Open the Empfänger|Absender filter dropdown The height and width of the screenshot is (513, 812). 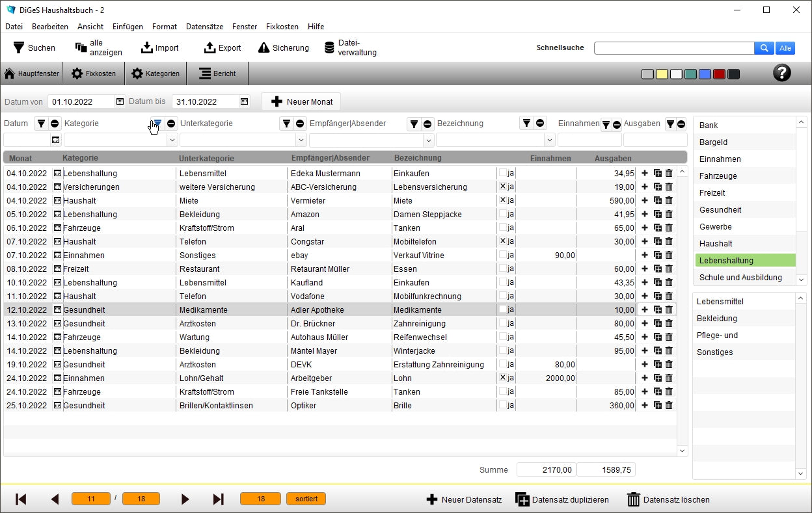tap(428, 140)
